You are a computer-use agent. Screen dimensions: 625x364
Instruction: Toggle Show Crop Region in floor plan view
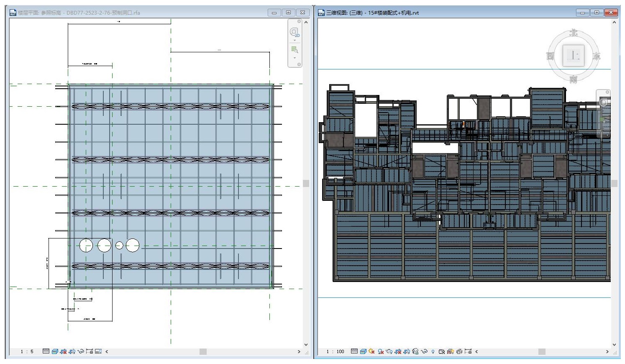click(72, 351)
